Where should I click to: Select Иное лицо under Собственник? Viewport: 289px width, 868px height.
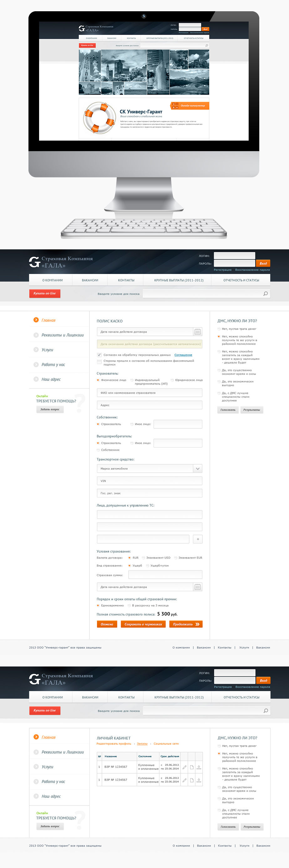pos(132,424)
